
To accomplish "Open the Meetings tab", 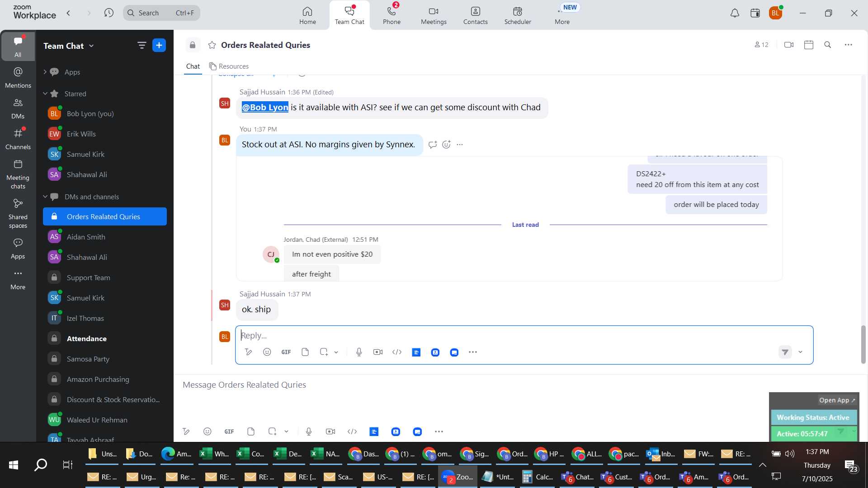I will [434, 15].
